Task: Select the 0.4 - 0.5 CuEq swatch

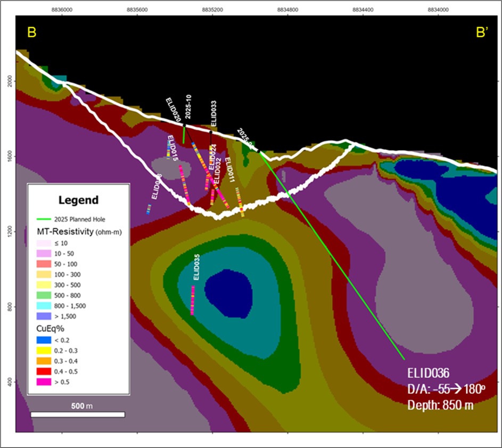Action: tap(44, 371)
